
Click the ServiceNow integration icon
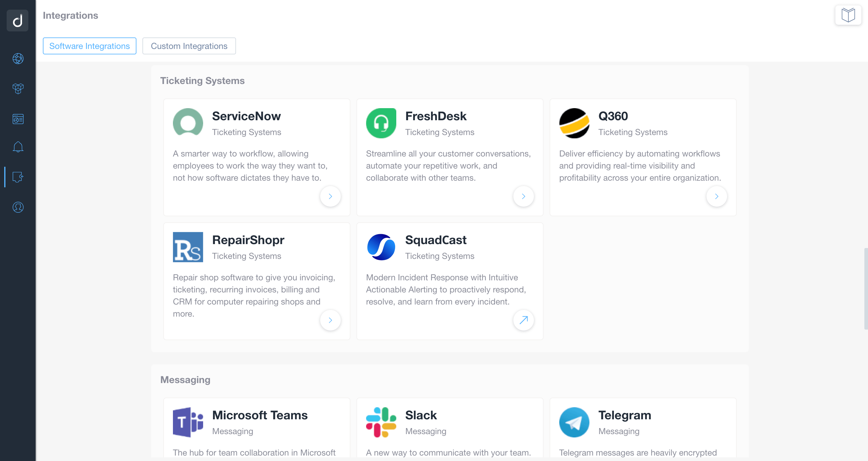click(188, 122)
